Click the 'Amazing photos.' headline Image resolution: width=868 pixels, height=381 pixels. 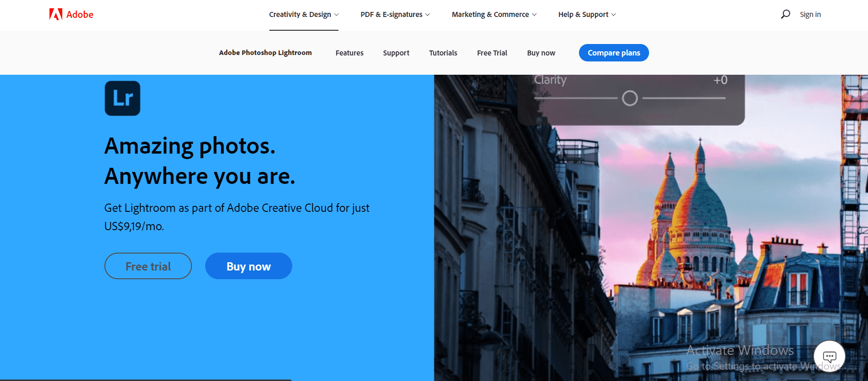click(x=190, y=146)
